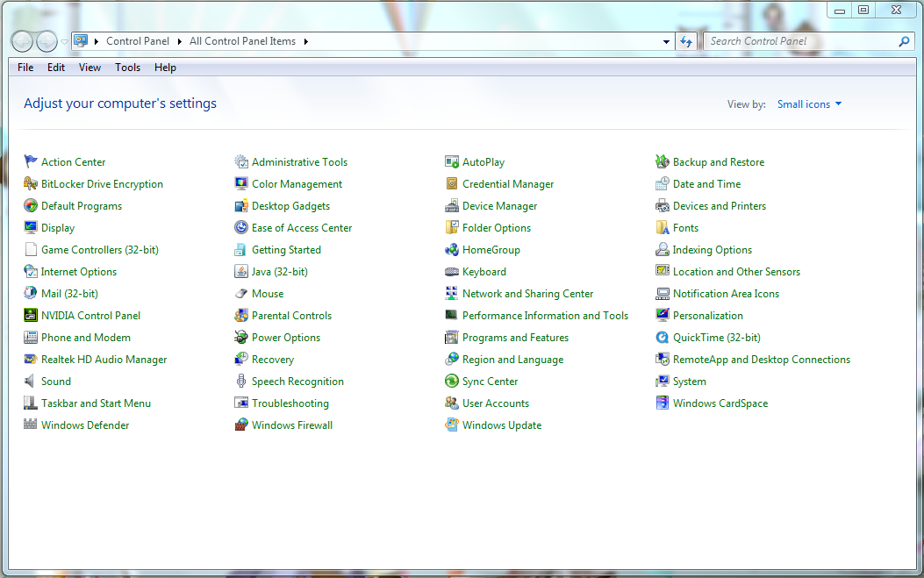Open the Devices and Printers link
This screenshot has width=924, height=578.
(x=720, y=205)
